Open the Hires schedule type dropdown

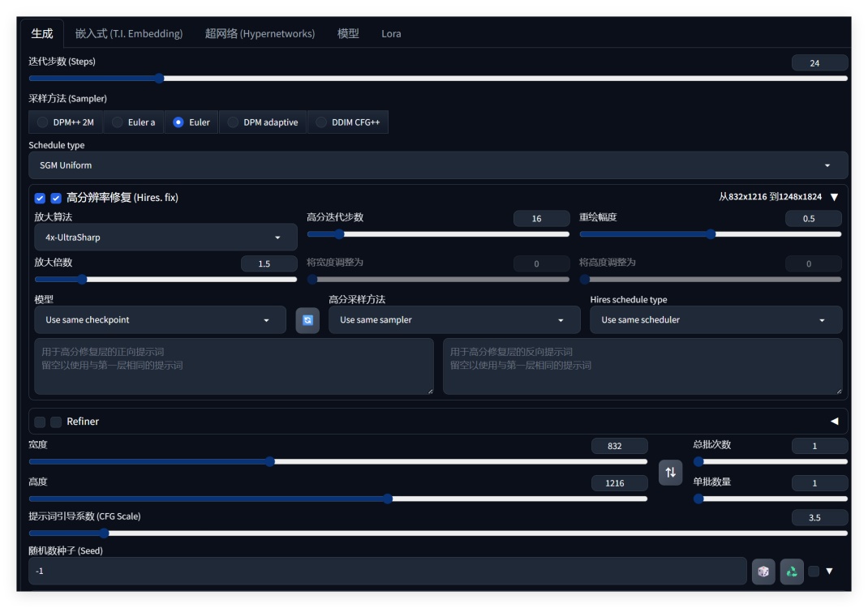click(x=715, y=320)
